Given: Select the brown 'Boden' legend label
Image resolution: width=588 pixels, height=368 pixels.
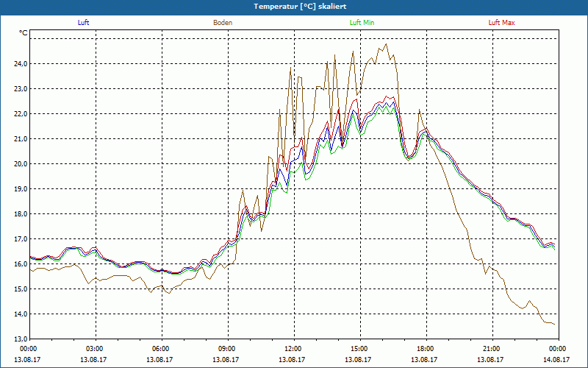Looking at the screenshot, I should 223,23.
